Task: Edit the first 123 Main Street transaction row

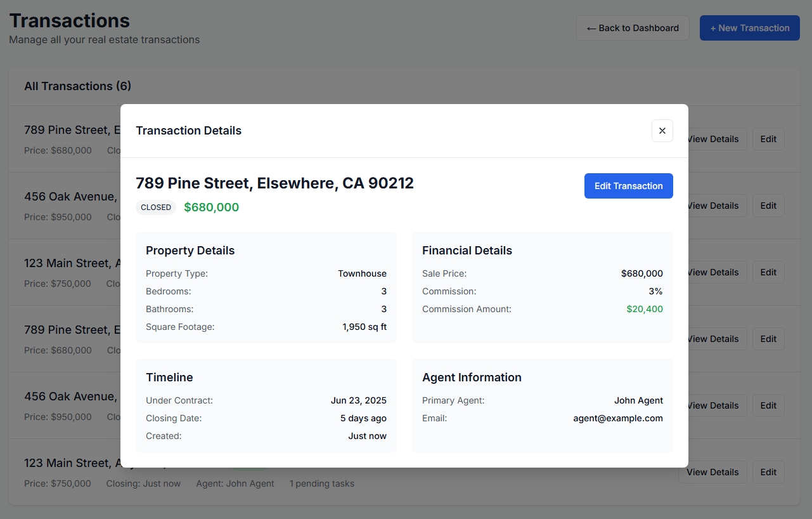Action: pos(768,272)
